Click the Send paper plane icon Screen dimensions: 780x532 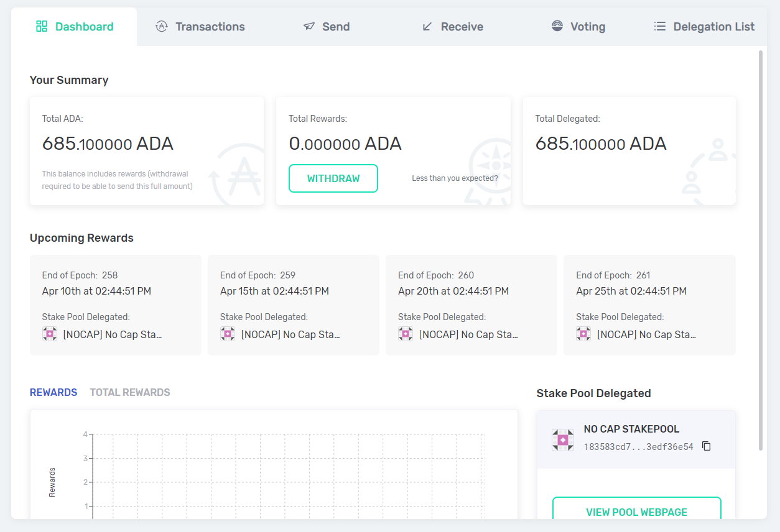click(x=309, y=26)
